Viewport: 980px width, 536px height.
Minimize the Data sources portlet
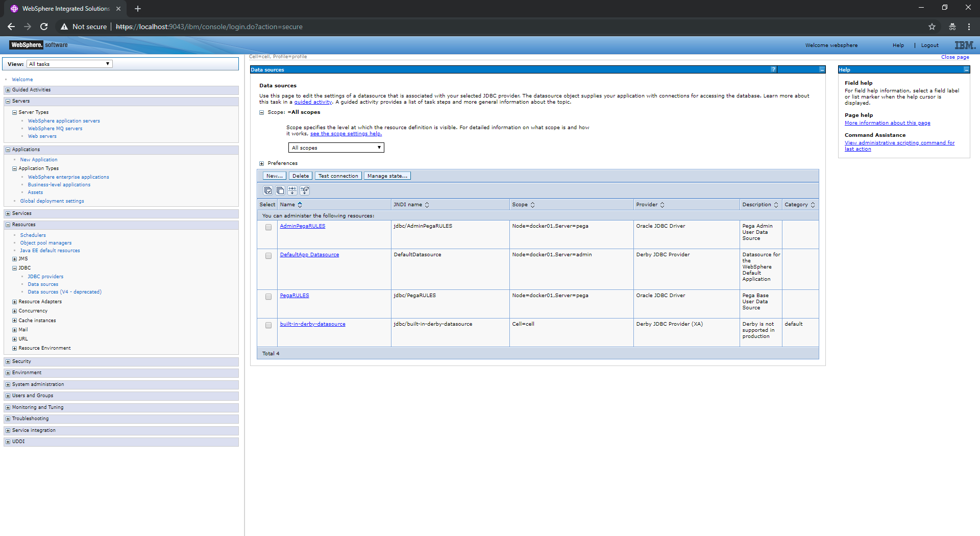pos(822,69)
